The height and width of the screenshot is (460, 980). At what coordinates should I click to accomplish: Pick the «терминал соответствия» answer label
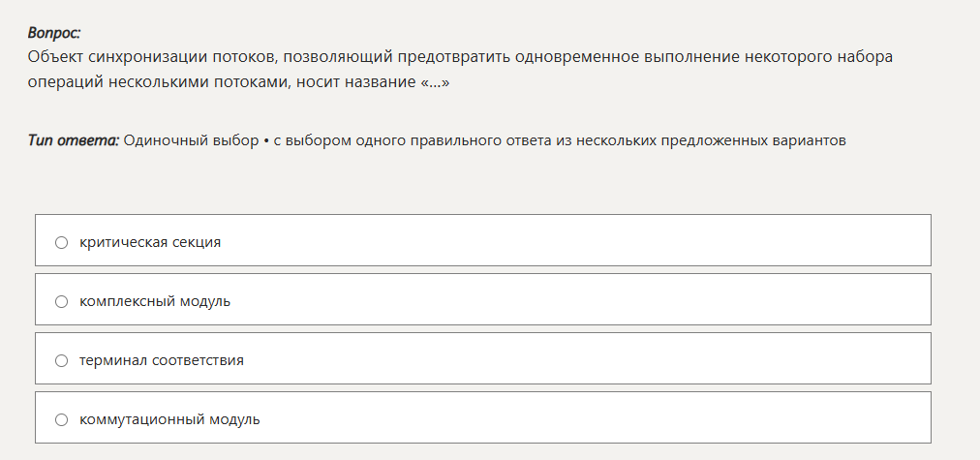click(162, 360)
